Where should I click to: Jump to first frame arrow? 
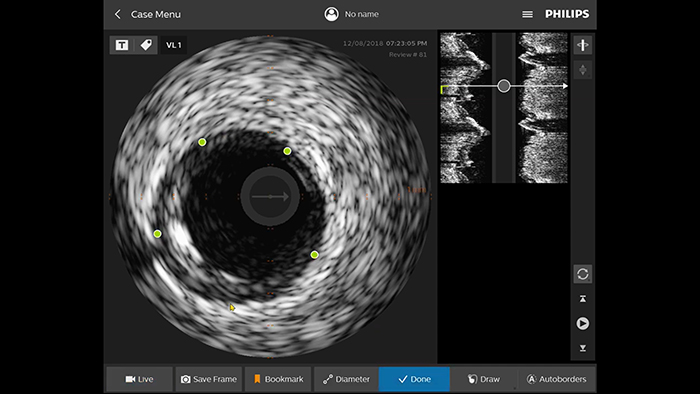[x=583, y=299]
